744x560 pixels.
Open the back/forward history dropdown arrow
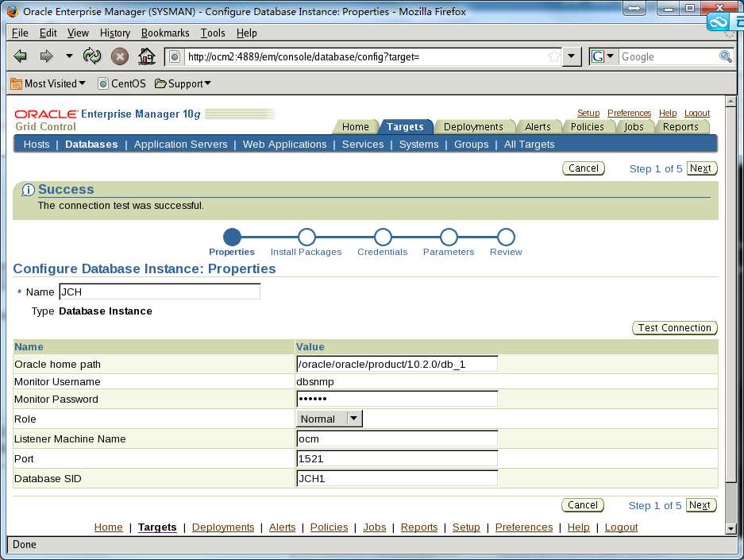pyautogui.click(x=69, y=56)
